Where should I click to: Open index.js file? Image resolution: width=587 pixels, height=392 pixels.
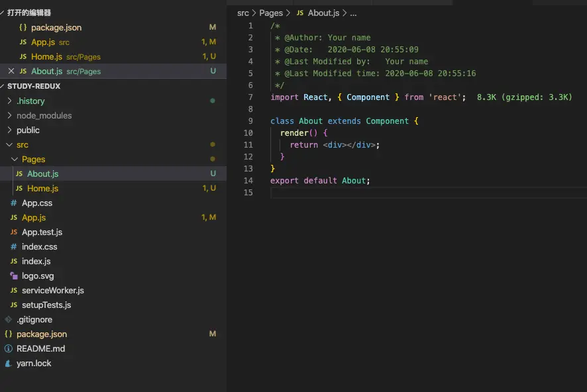coord(113,261)
